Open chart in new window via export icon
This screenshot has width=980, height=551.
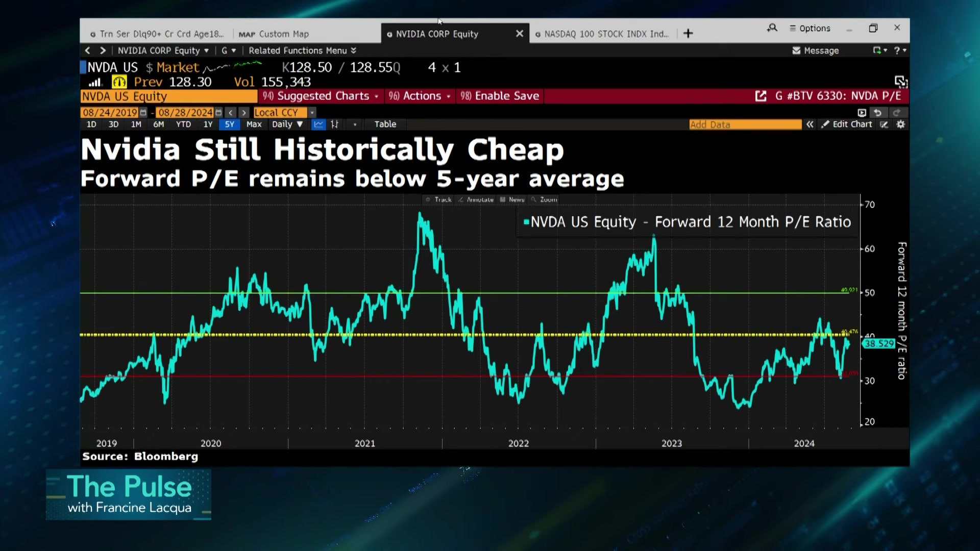pos(761,96)
